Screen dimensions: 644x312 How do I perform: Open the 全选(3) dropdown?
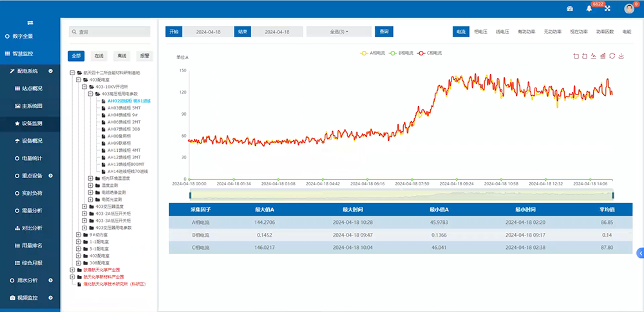click(339, 32)
